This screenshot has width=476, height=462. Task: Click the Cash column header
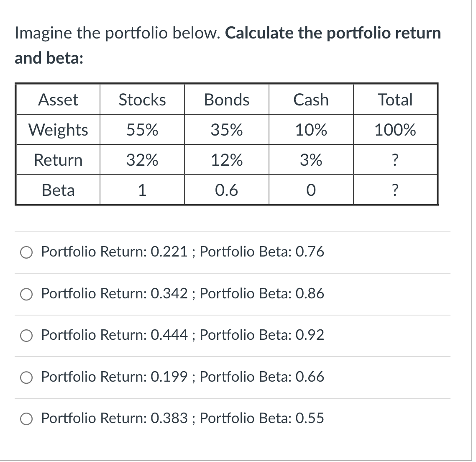tap(311, 100)
